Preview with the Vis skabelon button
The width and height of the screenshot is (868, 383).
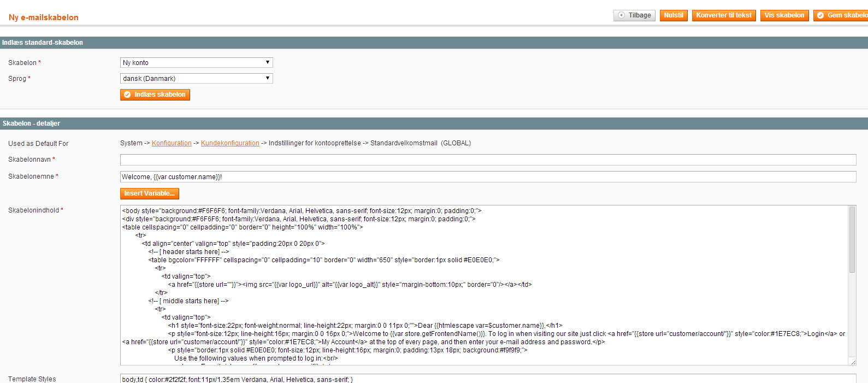784,15
